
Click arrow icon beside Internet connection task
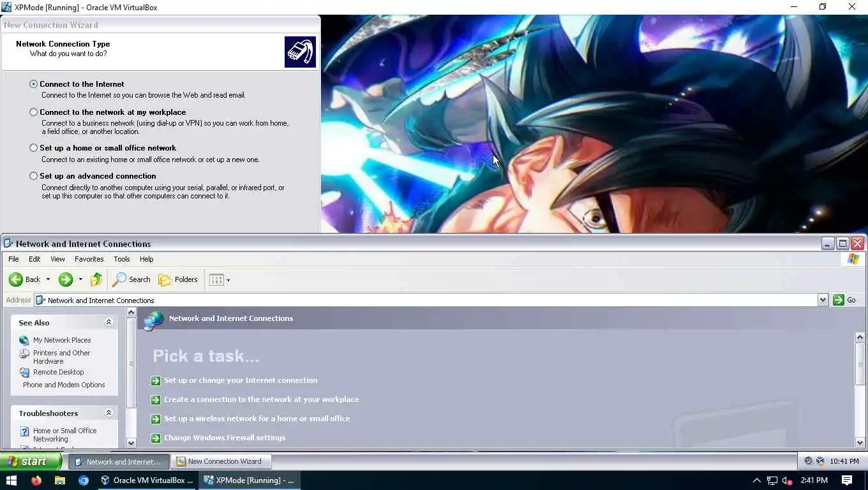(x=155, y=381)
